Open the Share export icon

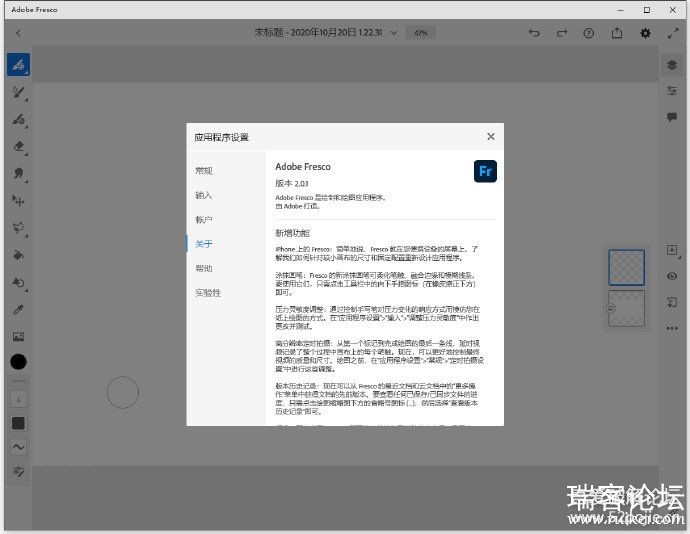tap(617, 33)
